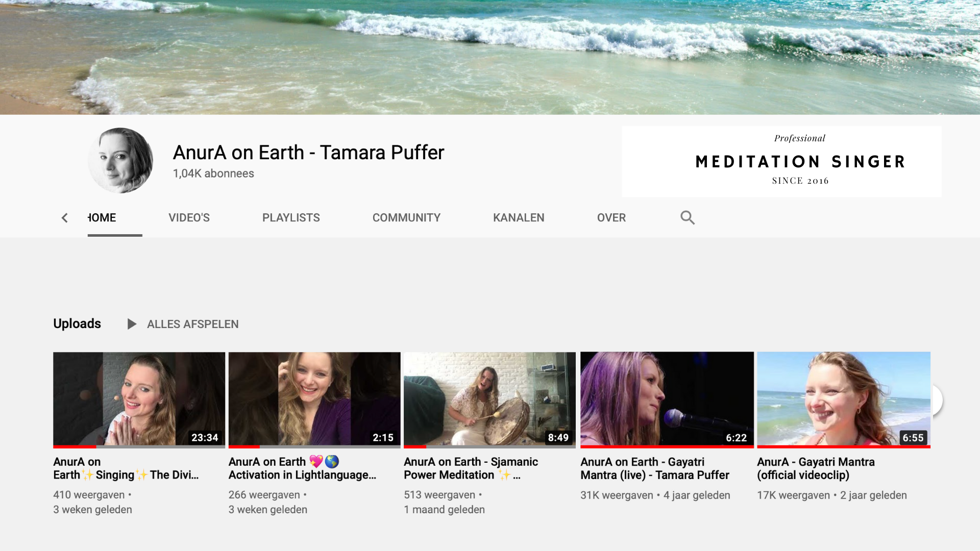The width and height of the screenshot is (980, 551).
Task: Select the Community tab
Action: 406,218
